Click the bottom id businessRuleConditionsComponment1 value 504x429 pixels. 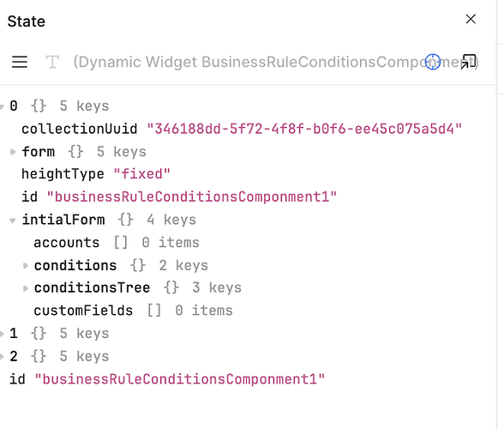click(x=180, y=379)
